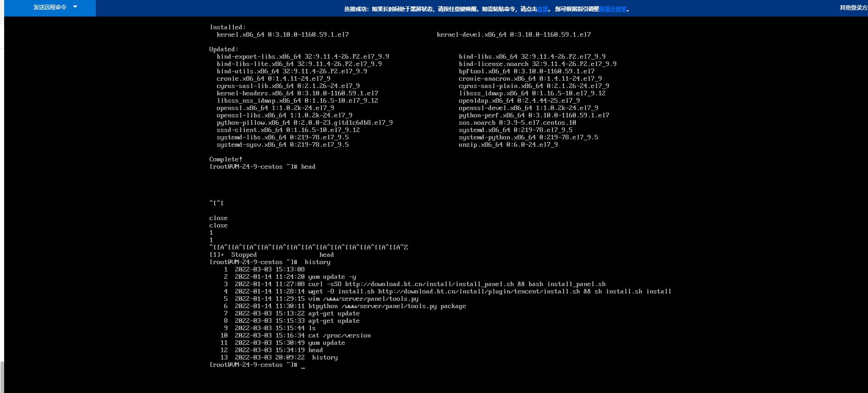This screenshot has height=393, width=868.
Task: Open the 发送远程命令 dropdown menu
Action: pyautogui.click(x=50, y=7)
